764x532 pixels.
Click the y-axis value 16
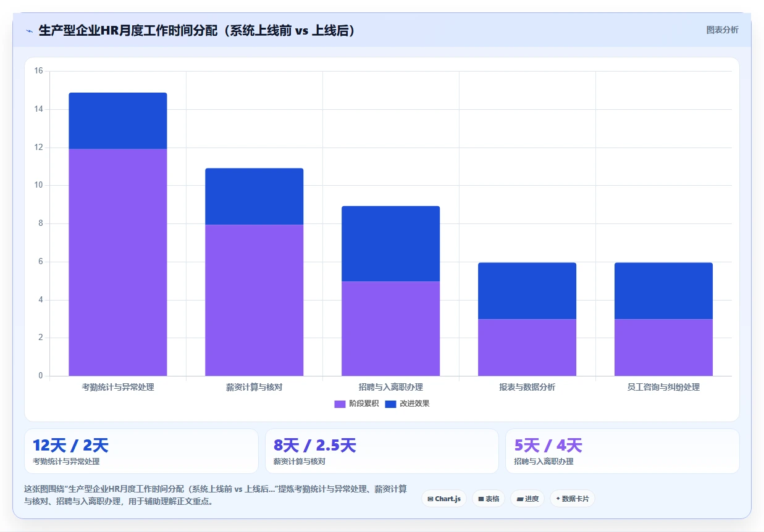39,71
